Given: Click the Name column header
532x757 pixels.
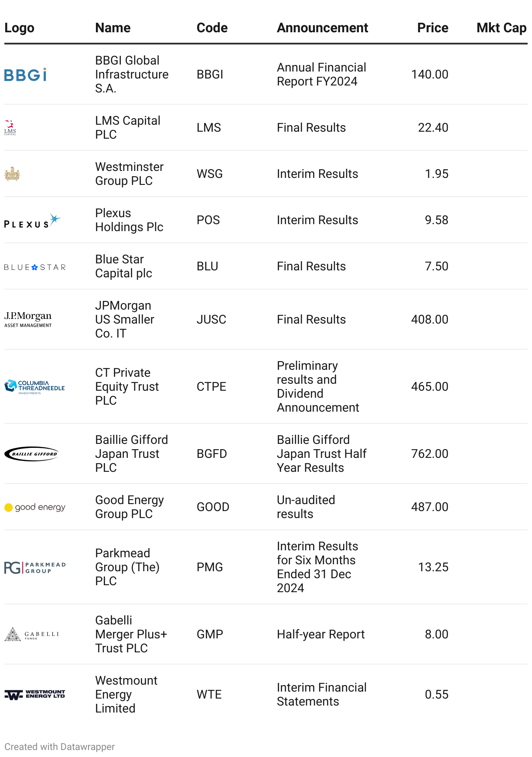Looking at the screenshot, I should [x=113, y=28].
